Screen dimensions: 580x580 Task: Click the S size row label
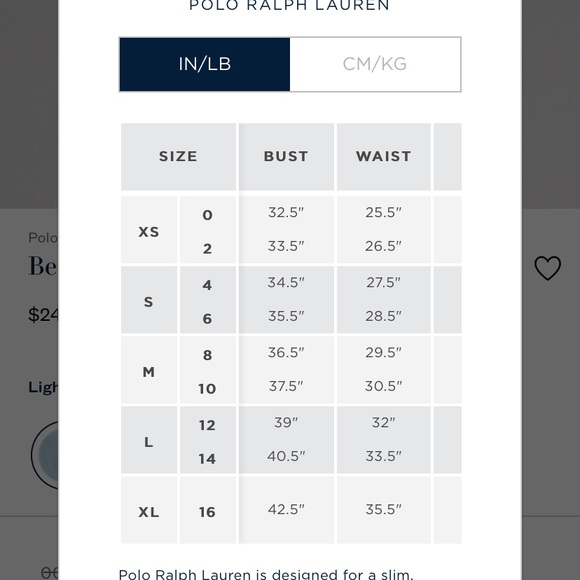[149, 300]
